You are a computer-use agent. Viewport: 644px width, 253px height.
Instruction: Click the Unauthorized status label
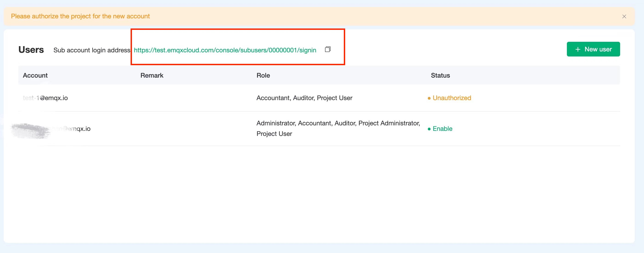[x=452, y=98]
